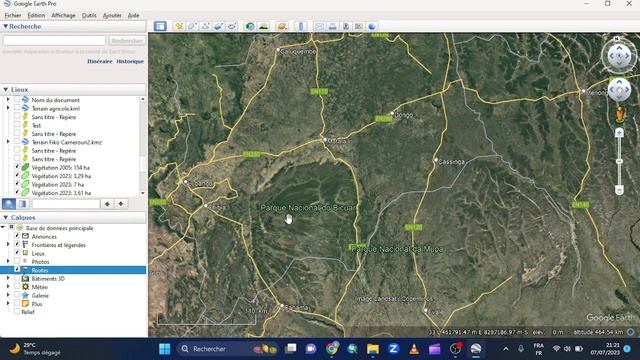Check the Nom du document checkbox
Screen dimensions: 640x360
click(x=17, y=100)
